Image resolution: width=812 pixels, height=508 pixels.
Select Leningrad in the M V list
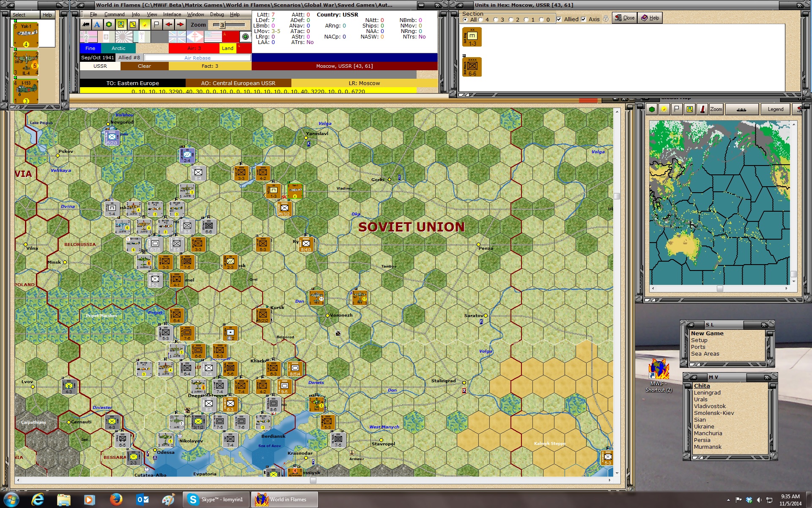[x=707, y=392]
